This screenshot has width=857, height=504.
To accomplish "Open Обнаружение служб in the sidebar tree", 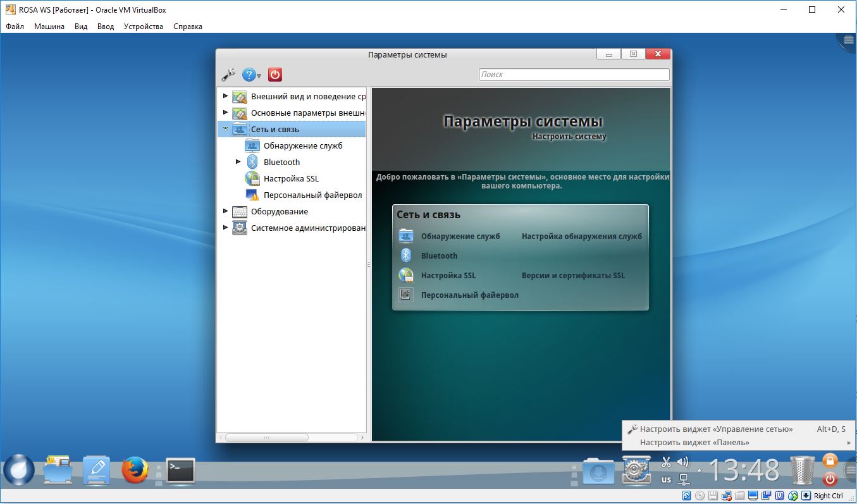I will tap(295, 145).
